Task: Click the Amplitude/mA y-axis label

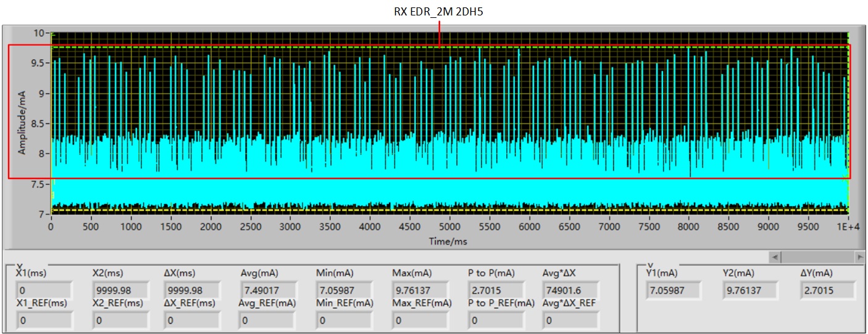Action: [x=22, y=122]
